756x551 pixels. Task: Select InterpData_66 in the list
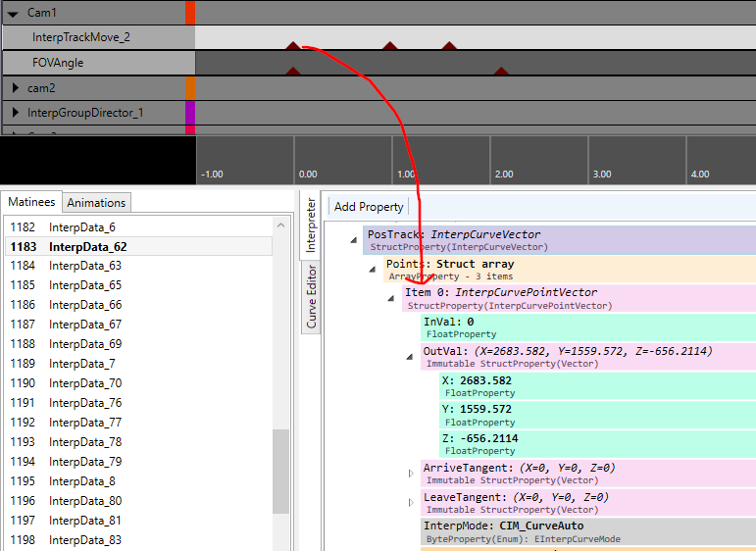[x=139, y=305]
